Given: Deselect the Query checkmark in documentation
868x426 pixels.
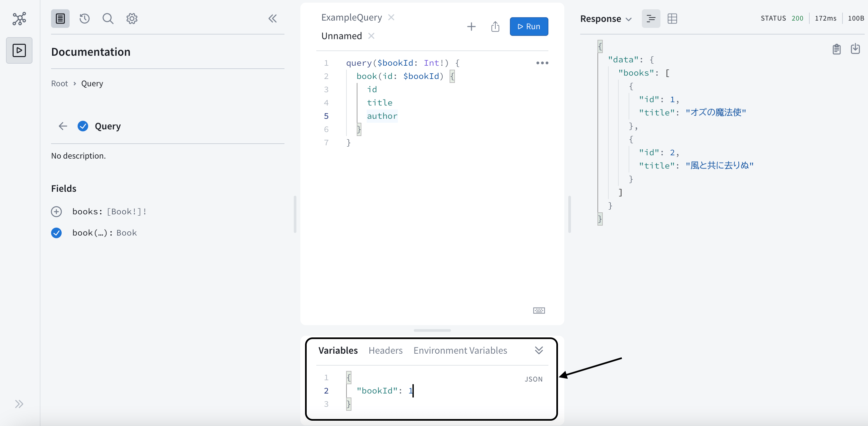Looking at the screenshot, I should (x=83, y=126).
